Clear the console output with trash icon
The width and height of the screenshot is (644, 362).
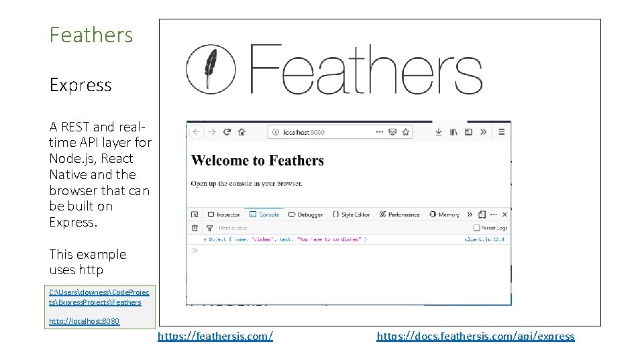click(x=195, y=228)
